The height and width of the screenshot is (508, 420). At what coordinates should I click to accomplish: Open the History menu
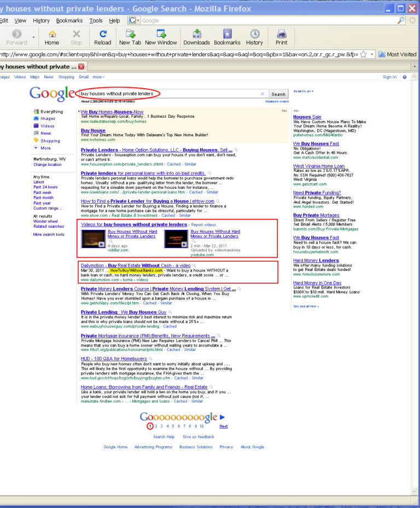pyautogui.click(x=41, y=20)
